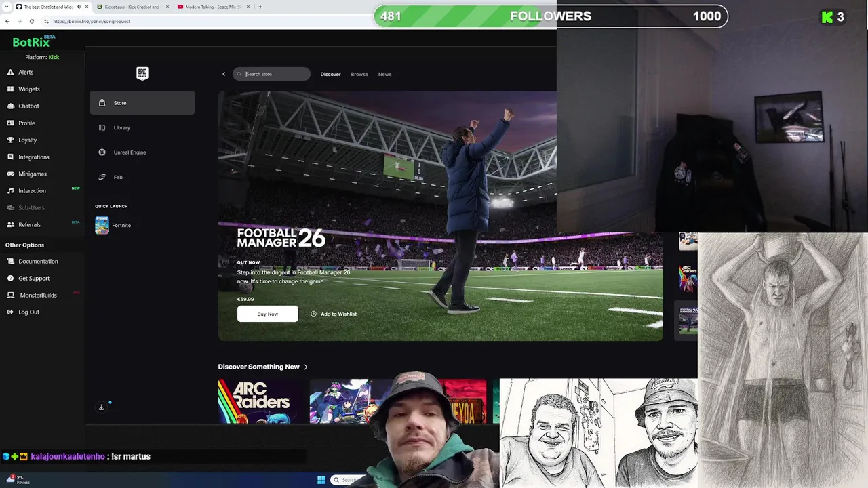868x488 pixels.
Task: Open the ARC Raiders game tile
Action: 261,401
